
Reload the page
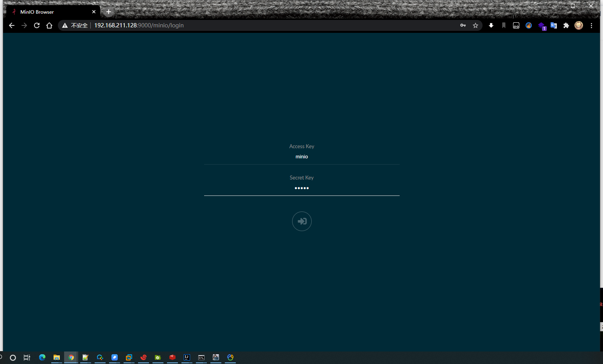[x=37, y=25]
